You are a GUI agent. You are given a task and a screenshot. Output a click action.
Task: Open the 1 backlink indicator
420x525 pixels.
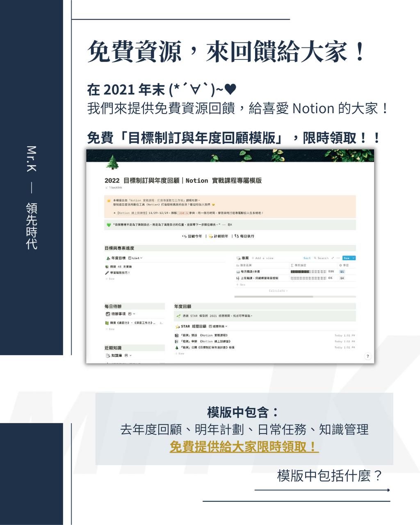(x=114, y=187)
